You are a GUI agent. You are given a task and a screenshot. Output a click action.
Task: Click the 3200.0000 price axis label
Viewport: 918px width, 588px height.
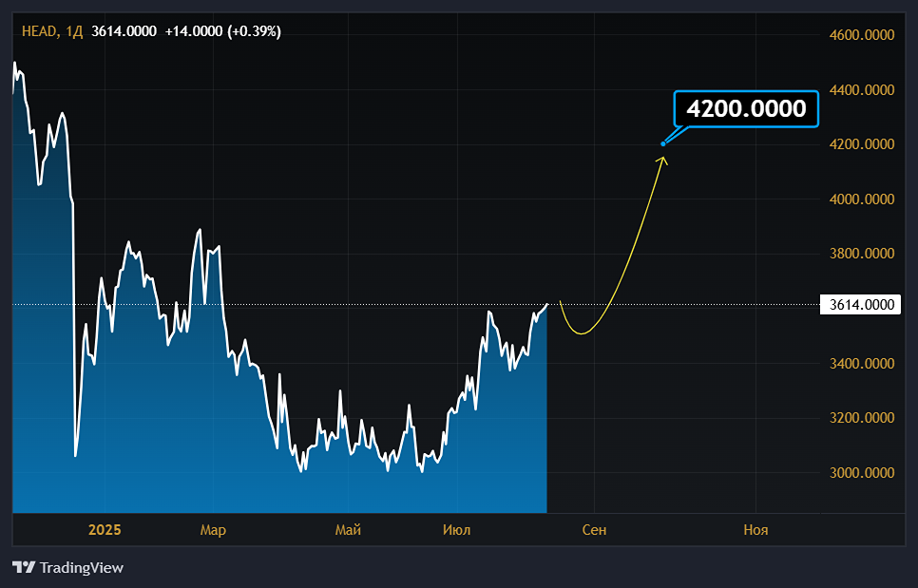click(x=862, y=418)
